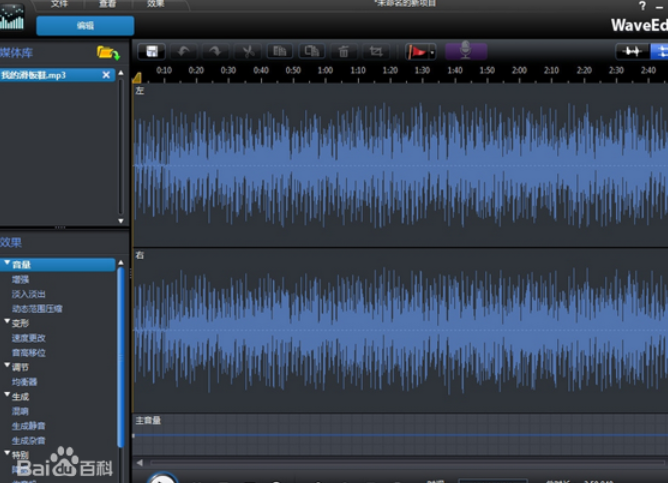Open the dropdown arrow beside the red flag

pyautogui.click(x=432, y=52)
